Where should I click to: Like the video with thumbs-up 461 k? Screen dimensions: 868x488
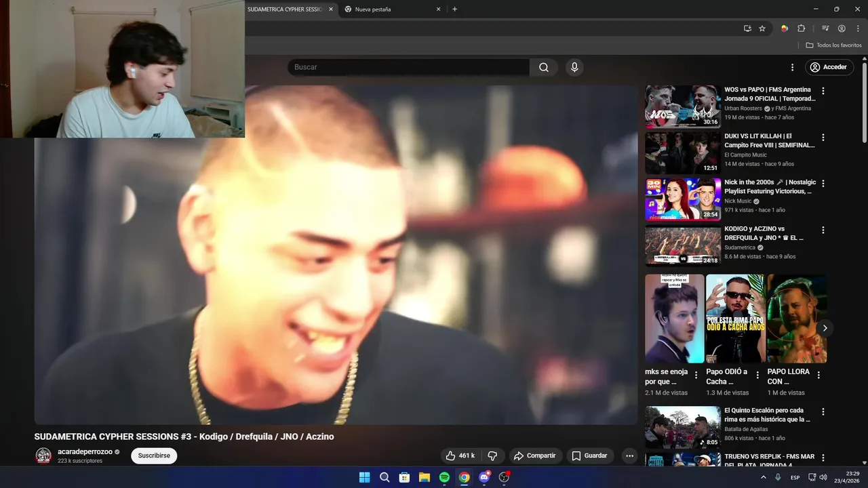(460, 455)
